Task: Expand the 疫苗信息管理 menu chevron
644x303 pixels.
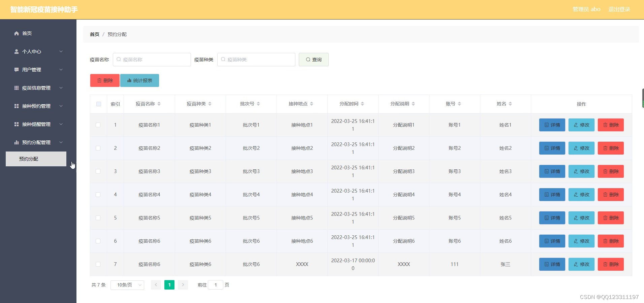Action: [61, 88]
